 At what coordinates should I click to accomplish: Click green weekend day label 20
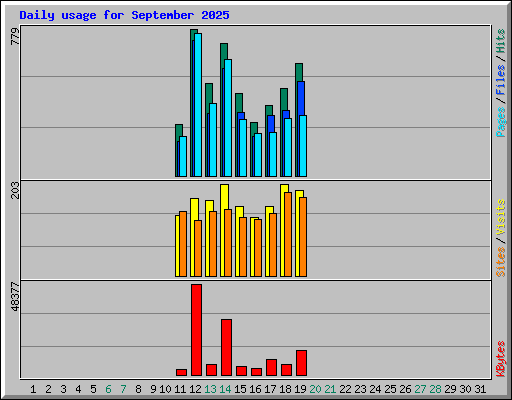coord(315,389)
